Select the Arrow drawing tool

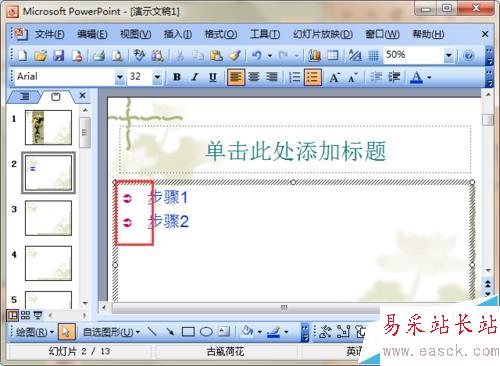click(x=170, y=331)
